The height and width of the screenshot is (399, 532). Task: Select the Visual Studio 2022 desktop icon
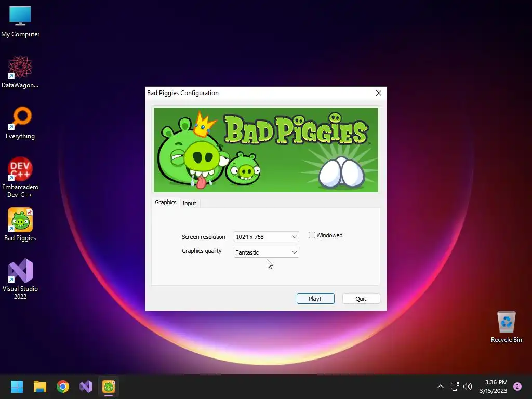pyautogui.click(x=20, y=279)
